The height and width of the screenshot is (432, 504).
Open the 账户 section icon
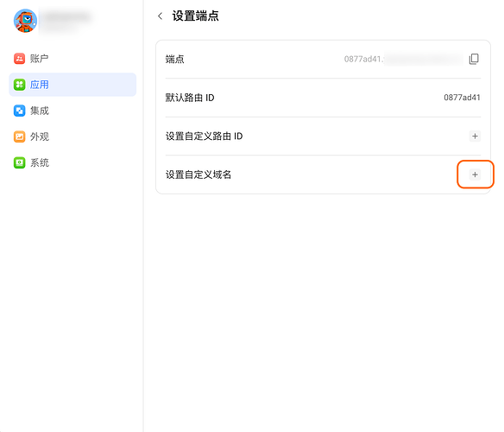click(x=19, y=59)
